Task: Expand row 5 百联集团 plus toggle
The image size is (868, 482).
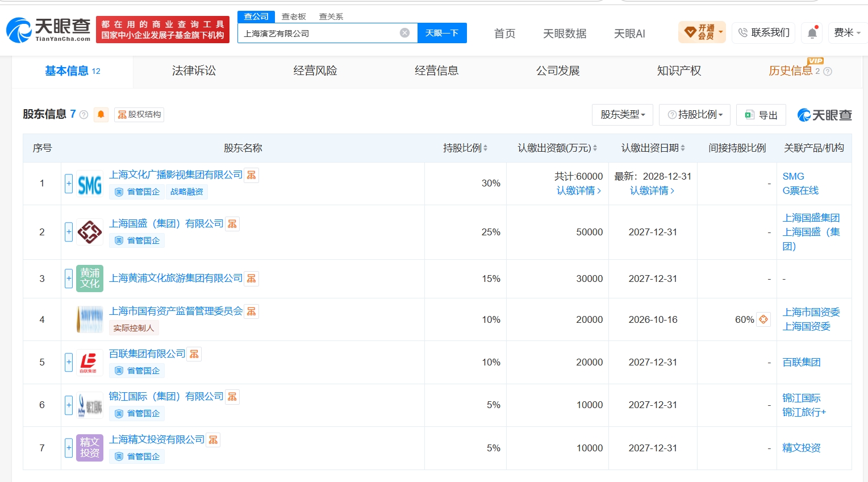Action: pyautogui.click(x=69, y=362)
